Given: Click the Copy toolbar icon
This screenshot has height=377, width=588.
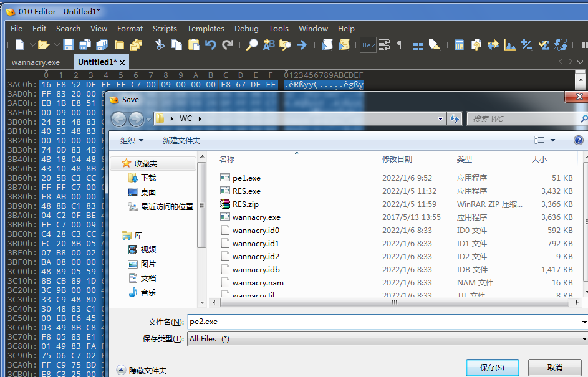Looking at the screenshot, I should [176, 45].
